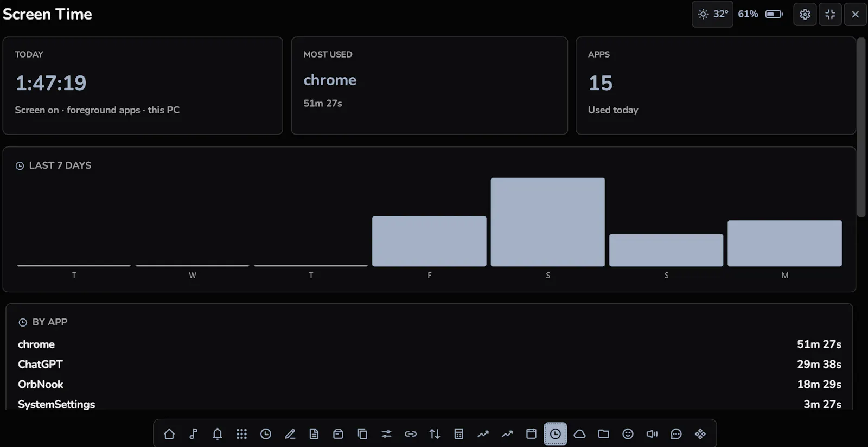The image size is (868, 447).
Task: Click the 61% battery indicator
Action: (x=760, y=14)
